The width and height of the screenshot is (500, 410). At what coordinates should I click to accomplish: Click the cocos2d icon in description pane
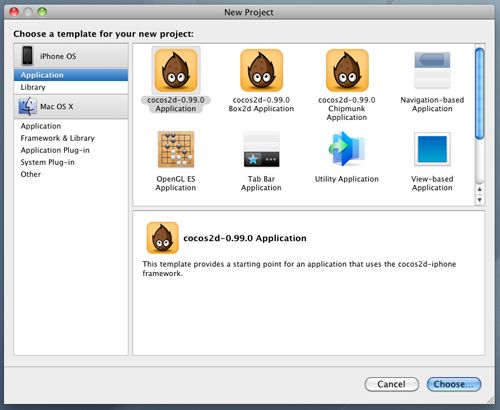click(162, 238)
